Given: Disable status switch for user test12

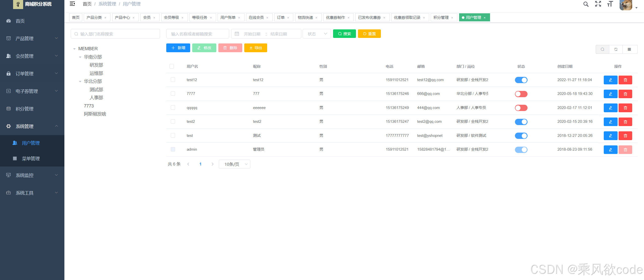Looking at the screenshot, I should [521, 80].
